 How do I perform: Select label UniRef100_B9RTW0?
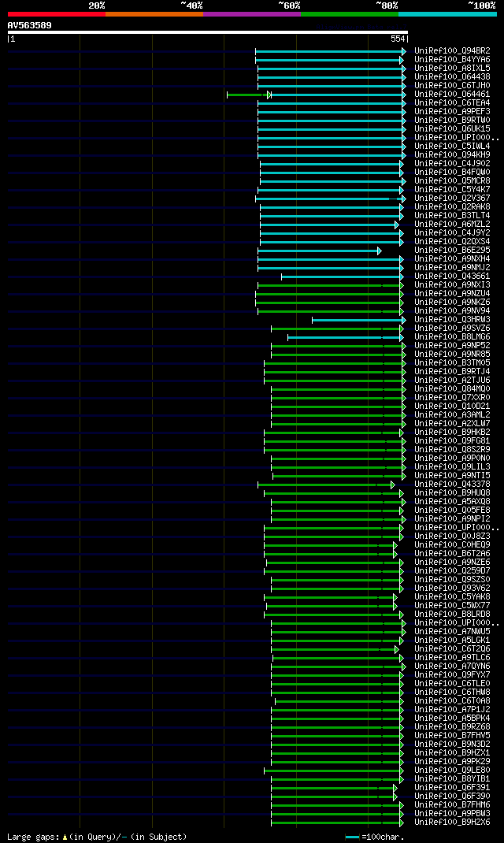(x=452, y=120)
